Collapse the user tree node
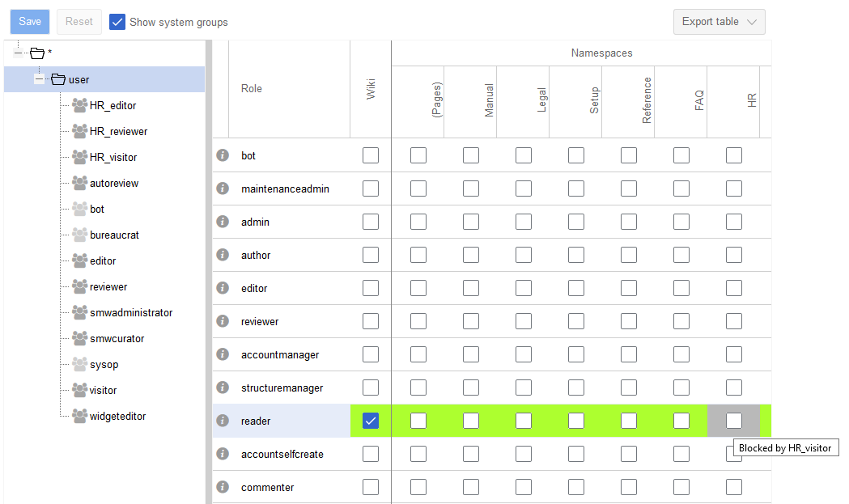 (39, 79)
